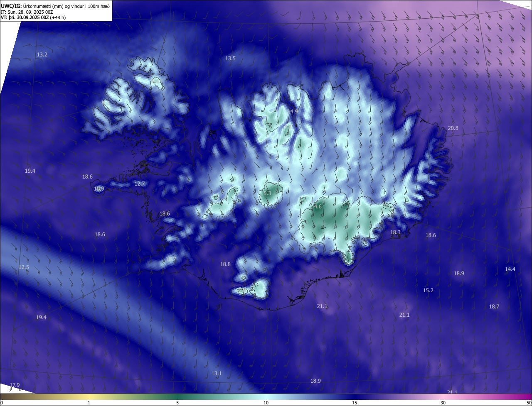Click the 0 tick on the color scale
This screenshot has height=406, width=532.
[x=1, y=403]
